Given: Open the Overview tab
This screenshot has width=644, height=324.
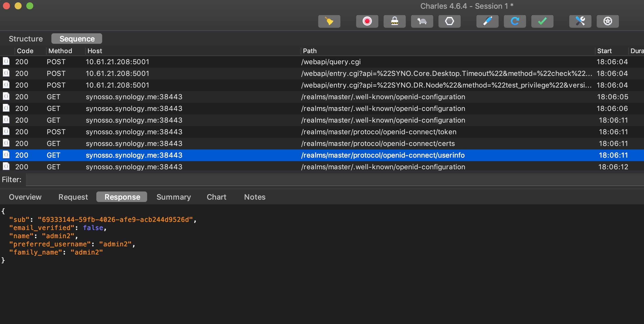Looking at the screenshot, I should 25,197.
